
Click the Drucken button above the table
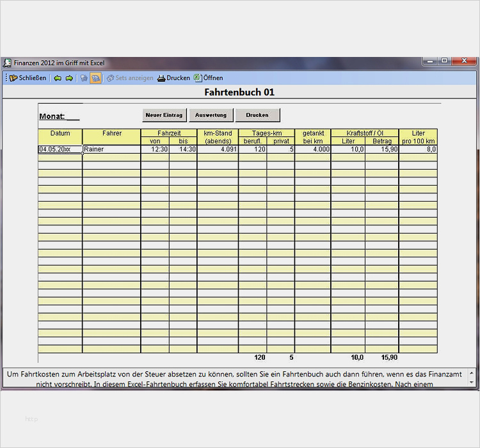(257, 115)
